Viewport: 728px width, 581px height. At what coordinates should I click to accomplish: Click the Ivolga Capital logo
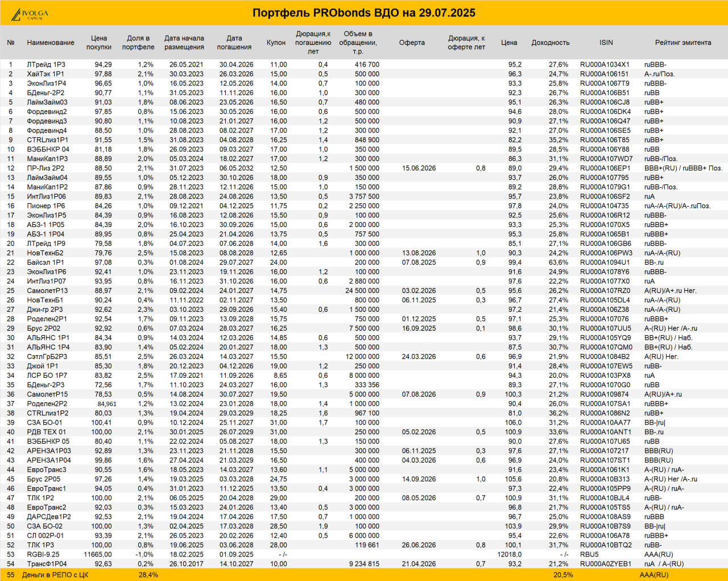pyautogui.click(x=30, y=14)
